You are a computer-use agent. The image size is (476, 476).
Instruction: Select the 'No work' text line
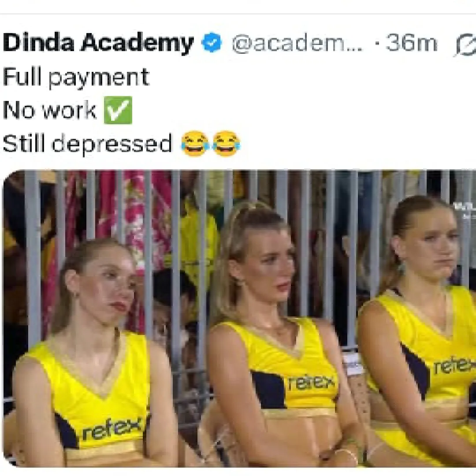(x=49, y=110)
